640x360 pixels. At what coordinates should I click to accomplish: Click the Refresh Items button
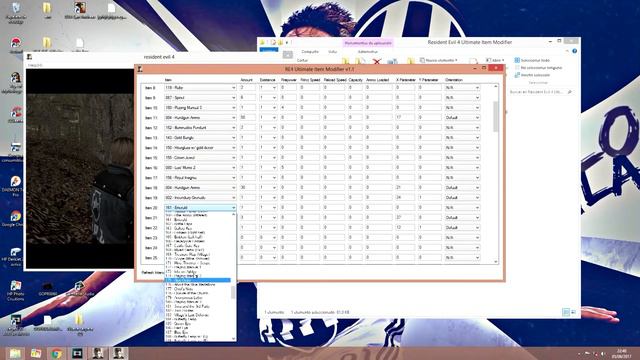(x=153, y=272)
